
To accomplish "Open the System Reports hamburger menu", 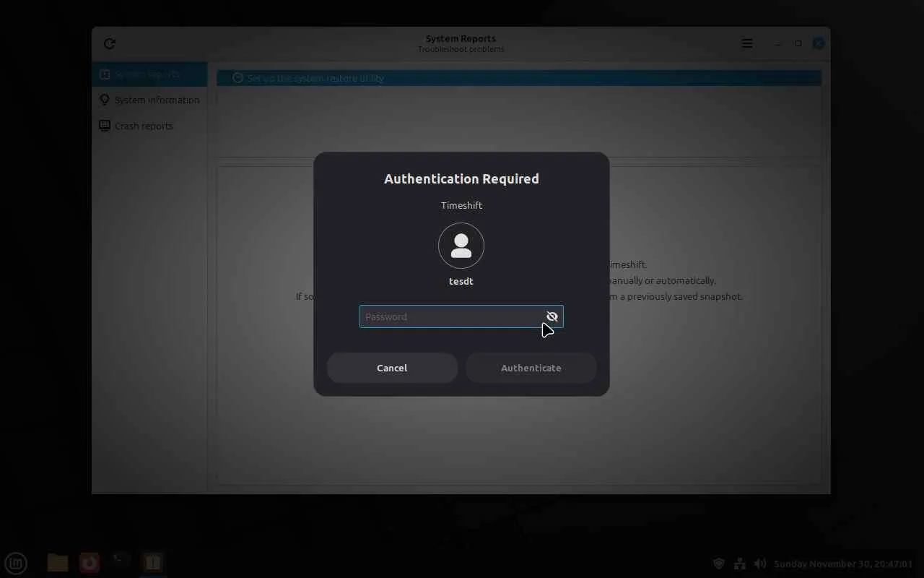I will click(x=747, y=43).
